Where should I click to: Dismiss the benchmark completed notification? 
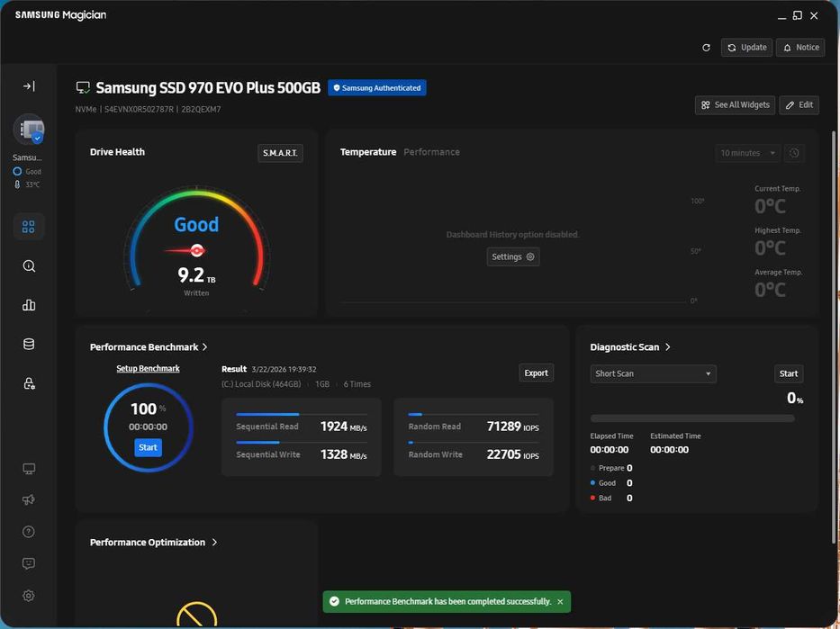coord(560,602)
